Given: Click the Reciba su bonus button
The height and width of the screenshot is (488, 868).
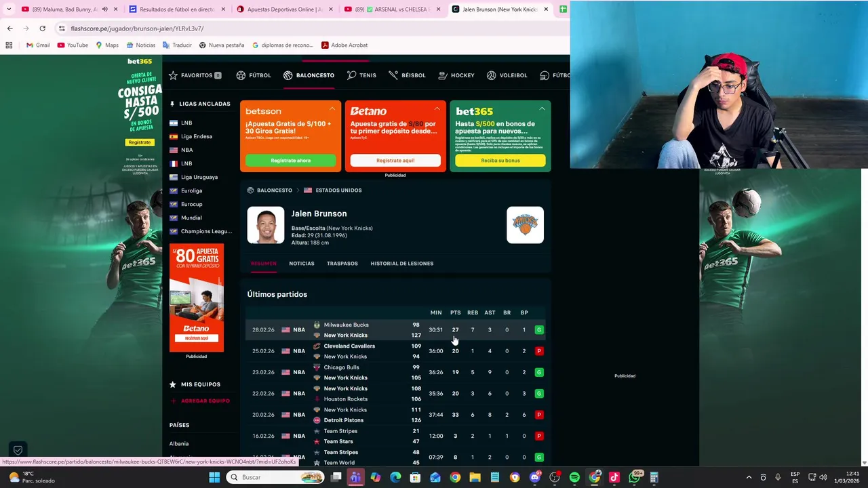Looking at the screenshot, I should coord(500,161).
